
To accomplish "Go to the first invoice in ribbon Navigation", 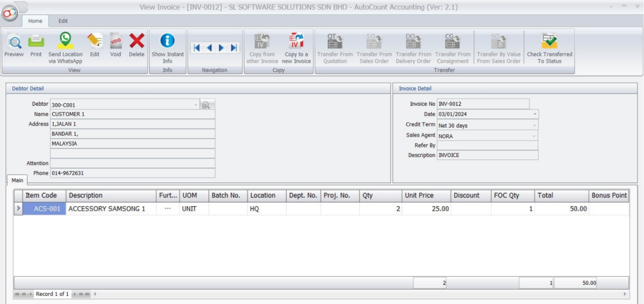I will pos(196,48).
